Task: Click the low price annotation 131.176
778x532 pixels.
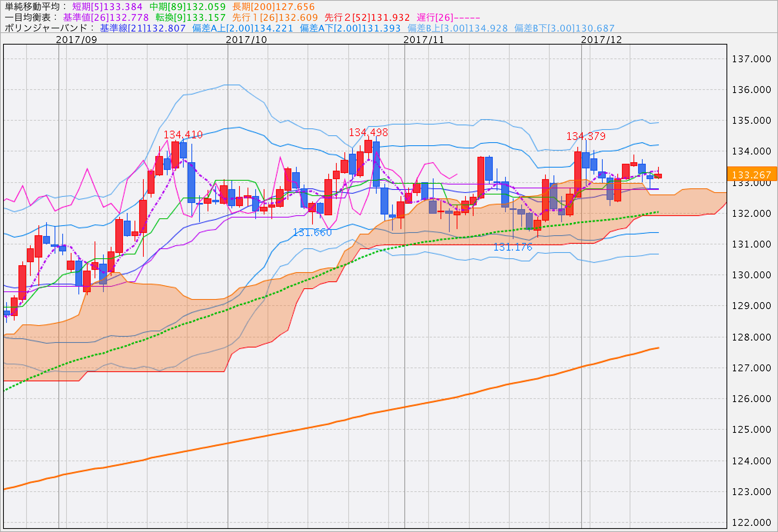Action: [513, 247]
